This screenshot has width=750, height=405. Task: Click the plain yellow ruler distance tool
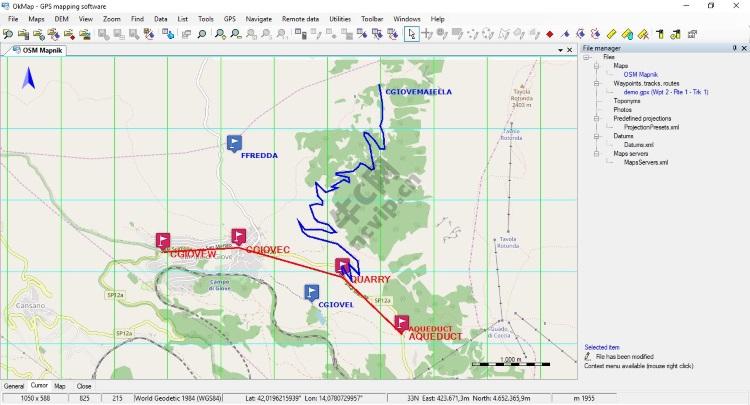click(x=611, y=34)
